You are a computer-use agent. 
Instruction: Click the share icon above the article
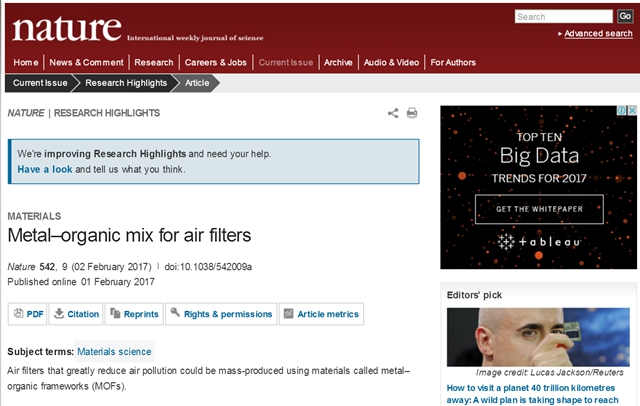point(393,113)
